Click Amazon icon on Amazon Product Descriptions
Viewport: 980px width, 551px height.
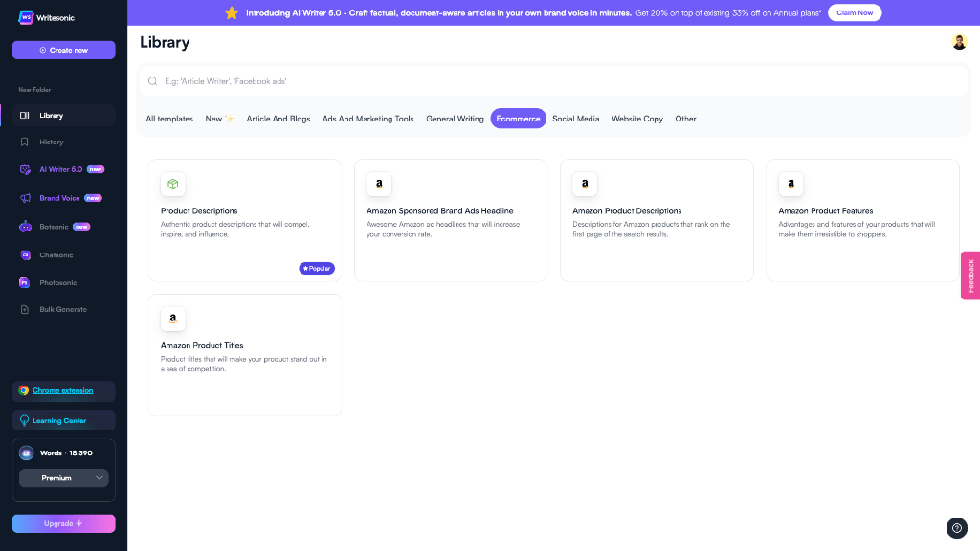click(x=585, y=184)
